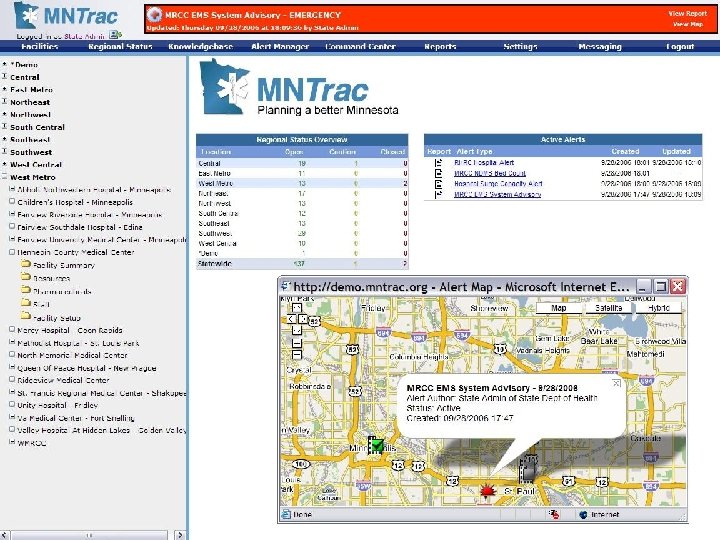Select North Memorial Medical Center
This screenshot has height=540, width=720.
(72, 355)
